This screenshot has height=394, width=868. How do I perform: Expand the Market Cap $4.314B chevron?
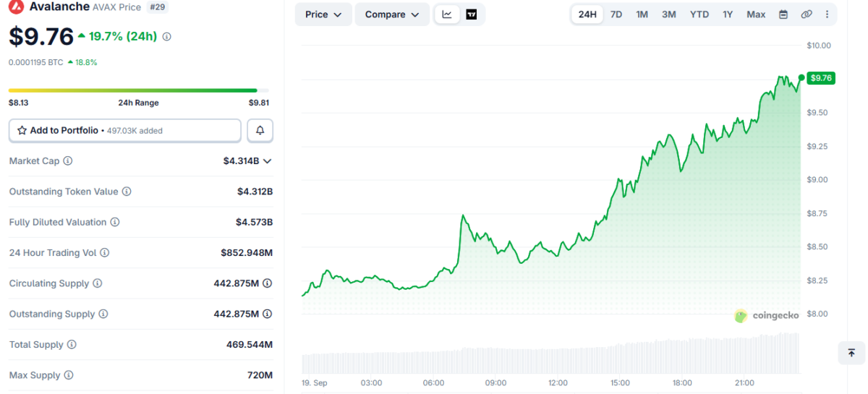268,161
